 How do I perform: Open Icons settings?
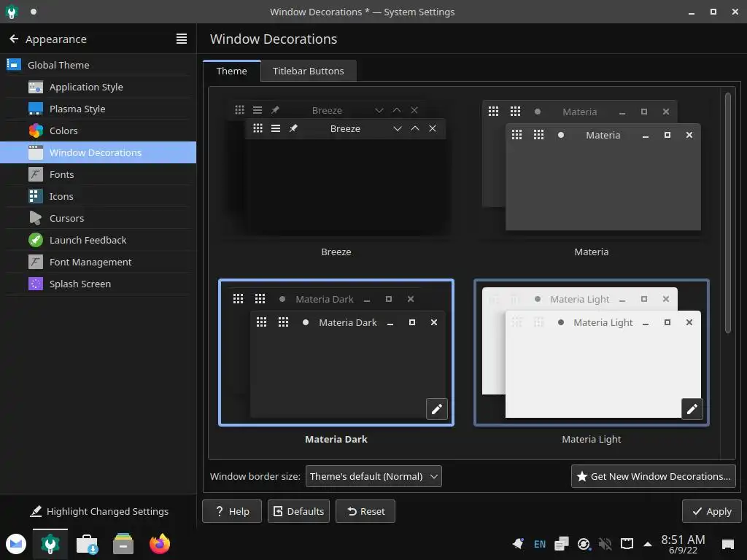pos(98,196)
